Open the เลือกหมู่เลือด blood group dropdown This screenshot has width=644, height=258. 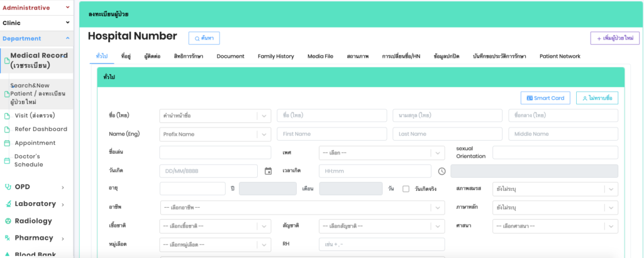tap(216, 244)
